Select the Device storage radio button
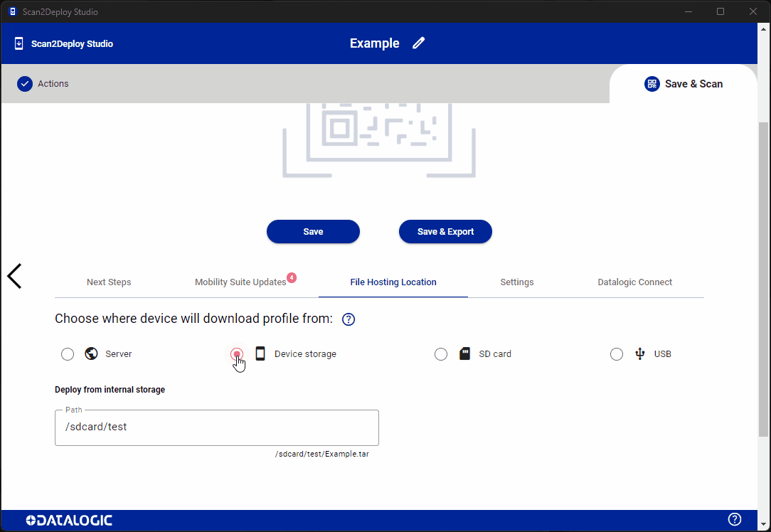This screenshot has width=771, height=532. click(237, 354)
